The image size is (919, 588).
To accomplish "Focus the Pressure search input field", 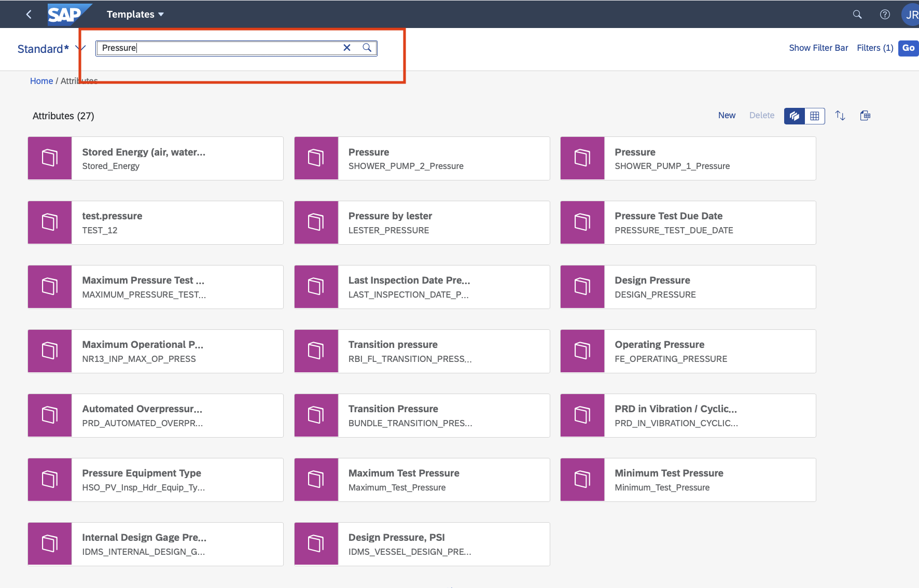I will [218, 48].
